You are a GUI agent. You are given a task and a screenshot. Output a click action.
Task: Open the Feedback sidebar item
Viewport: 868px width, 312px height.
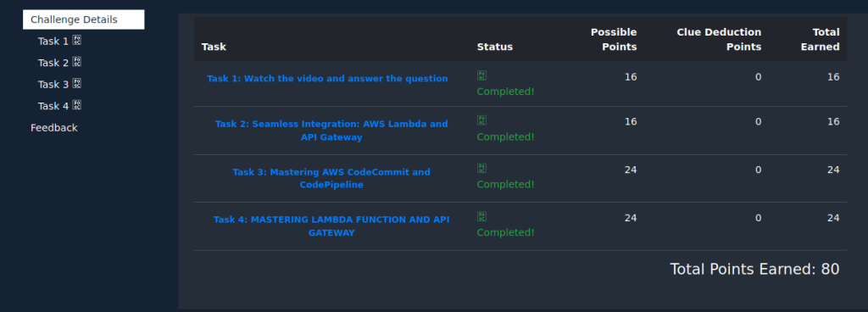[53, 128]
